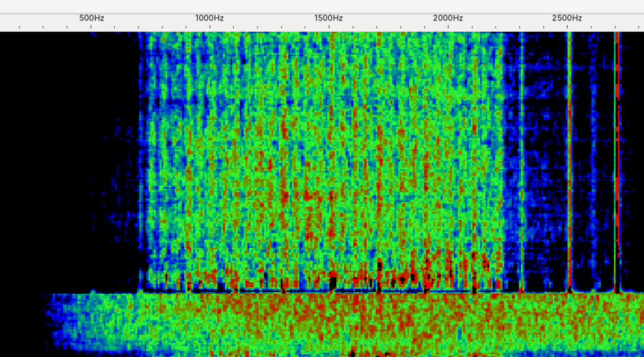Click the 1000Hz mark on the frequency scale
The image size is (644, 357).
(210, 18)
